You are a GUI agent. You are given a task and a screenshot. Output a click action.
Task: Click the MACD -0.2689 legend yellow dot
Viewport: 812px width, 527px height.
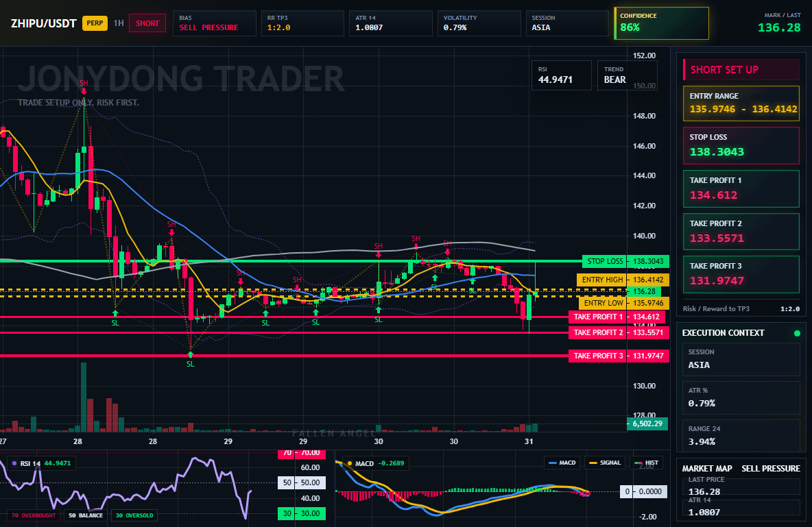(350, 463)
